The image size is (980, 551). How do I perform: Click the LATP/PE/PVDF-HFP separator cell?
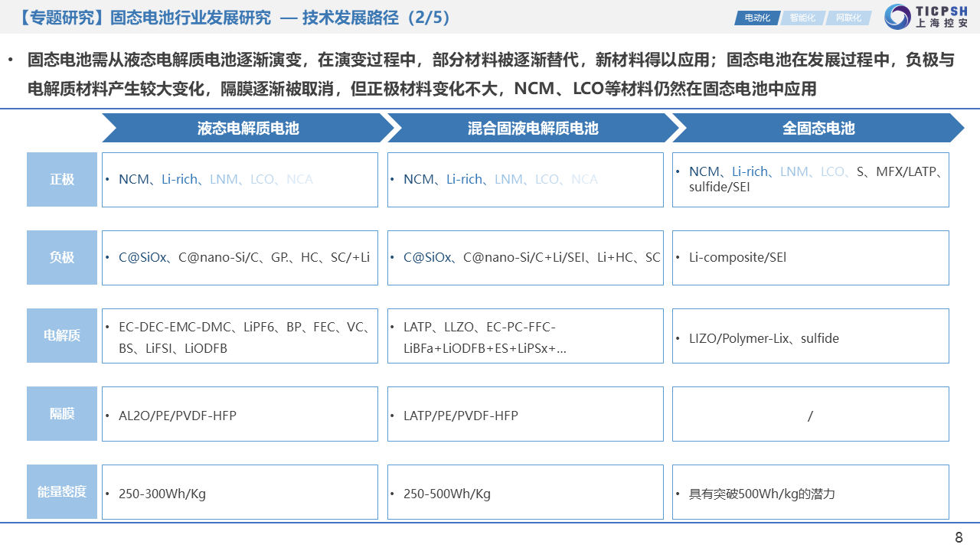(x=525, y=414)
